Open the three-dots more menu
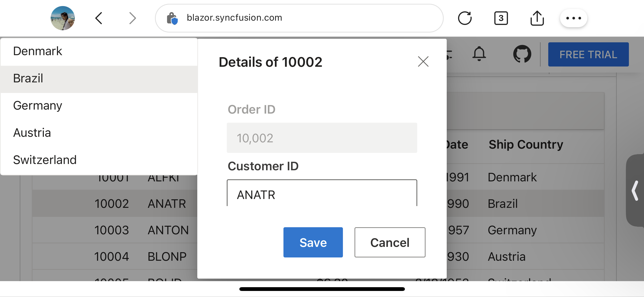Screen dimensions: 644x297 [573, 18]
